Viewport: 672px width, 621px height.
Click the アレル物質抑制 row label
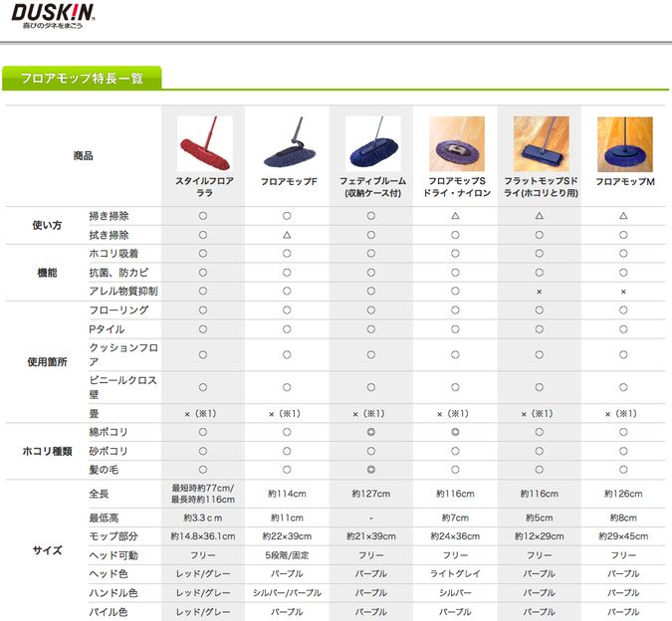123,292
